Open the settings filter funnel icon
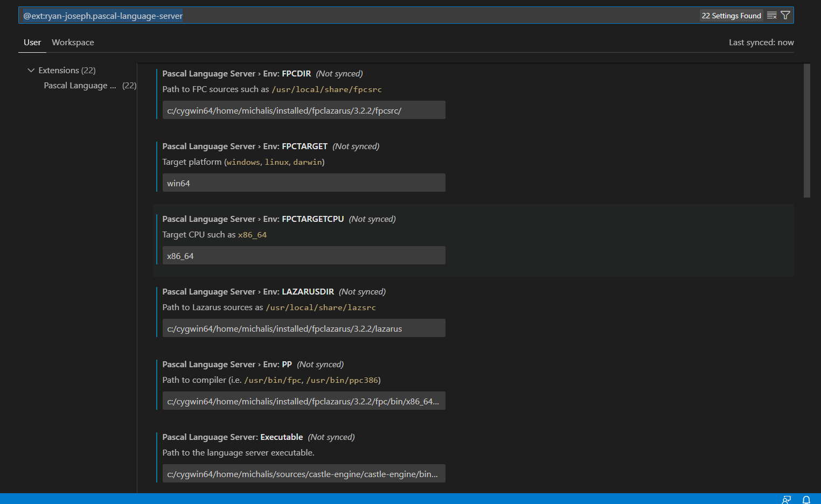This screenshot has width=821, height=504. 785,16
